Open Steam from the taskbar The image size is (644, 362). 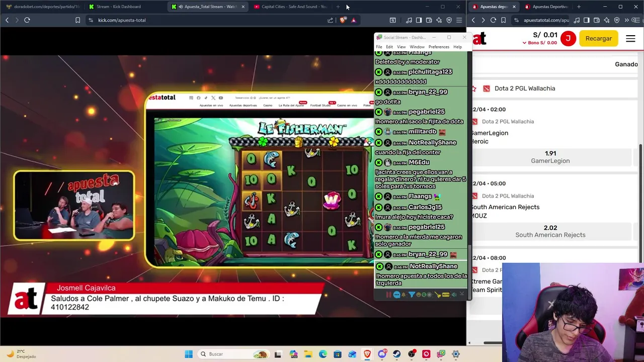point(396,354)
